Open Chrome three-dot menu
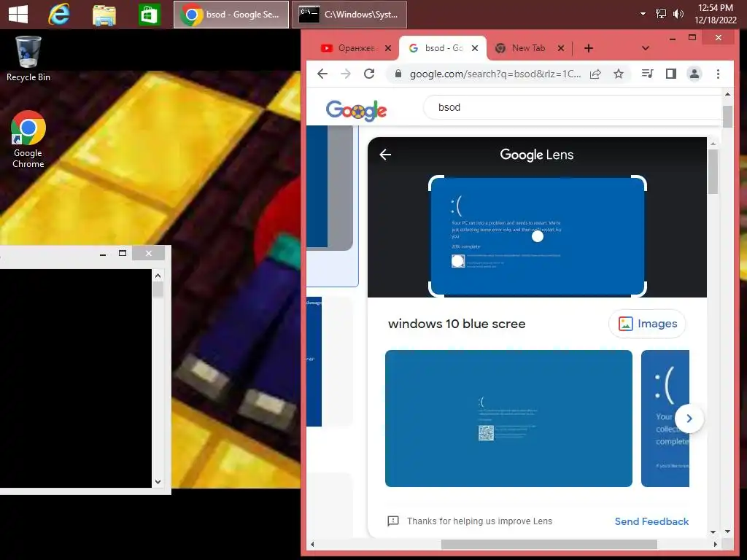This screenshot has width=747, height=560. (x=718, y=74)
